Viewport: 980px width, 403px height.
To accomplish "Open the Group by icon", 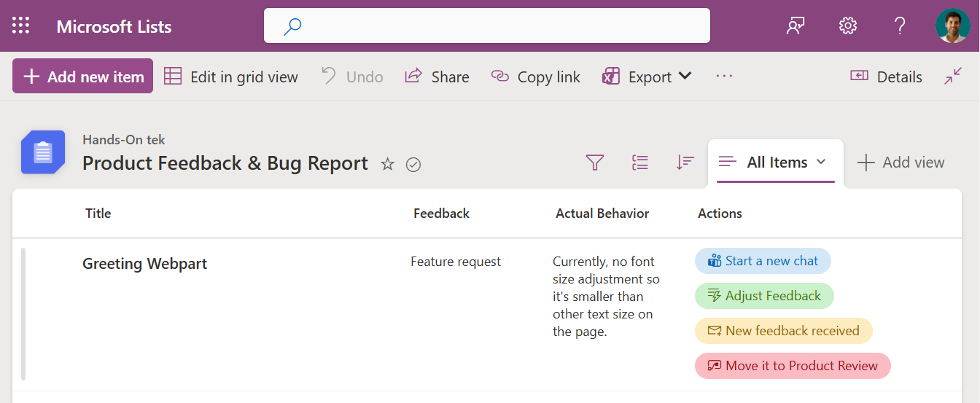I will tap(640, 163).
